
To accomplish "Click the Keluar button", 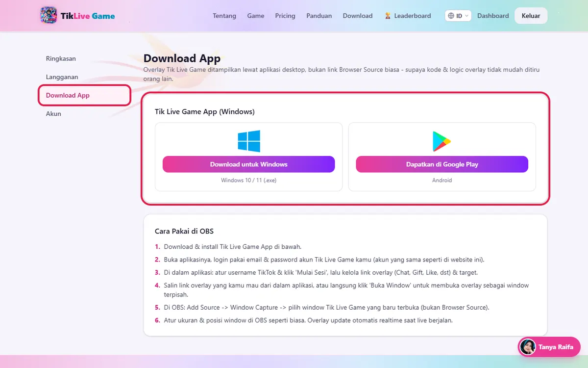I will [531, 16].
